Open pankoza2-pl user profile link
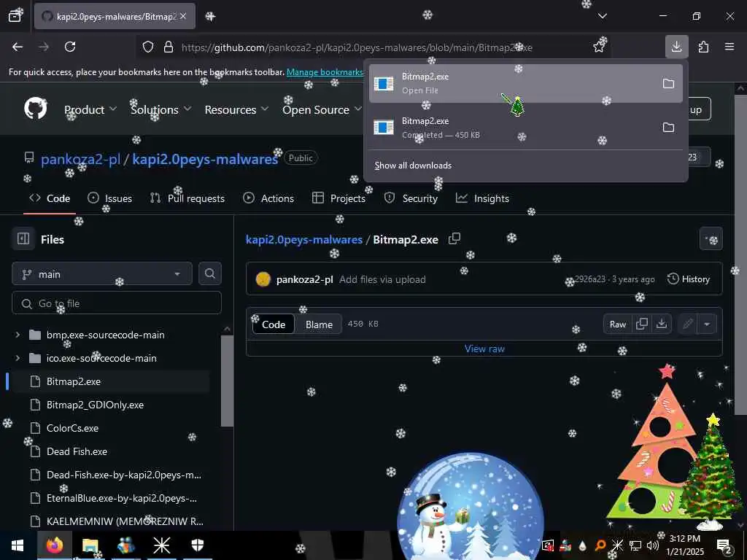Screen dimensions: 747x560 click(80, 159)
